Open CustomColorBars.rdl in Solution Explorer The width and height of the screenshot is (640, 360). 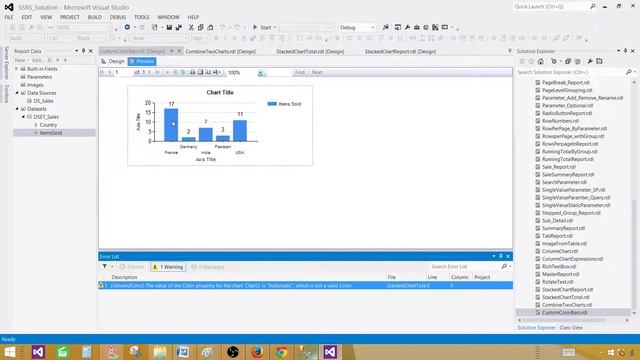click(564, 312)
